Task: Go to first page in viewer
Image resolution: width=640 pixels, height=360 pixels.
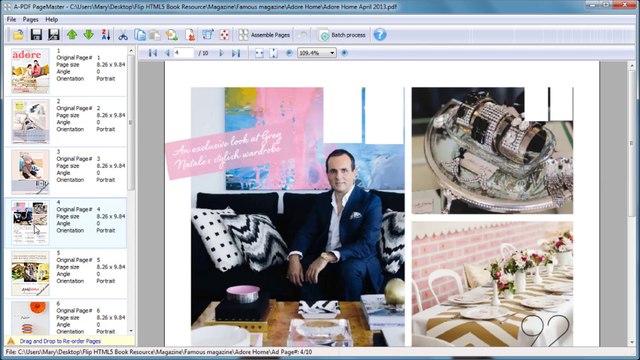Action: pyautogui.click(x=153, y=53)
